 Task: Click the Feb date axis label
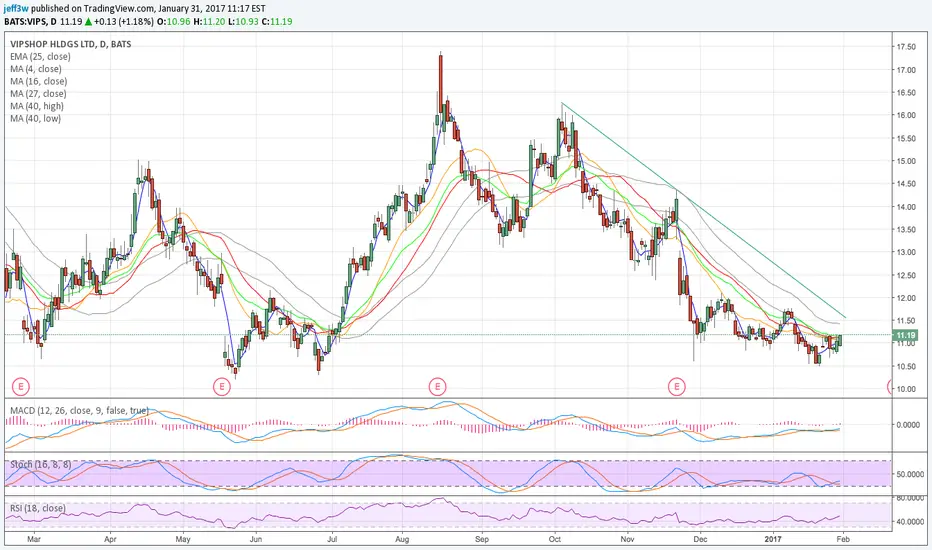pyautogui.click(x=842, y=539)
